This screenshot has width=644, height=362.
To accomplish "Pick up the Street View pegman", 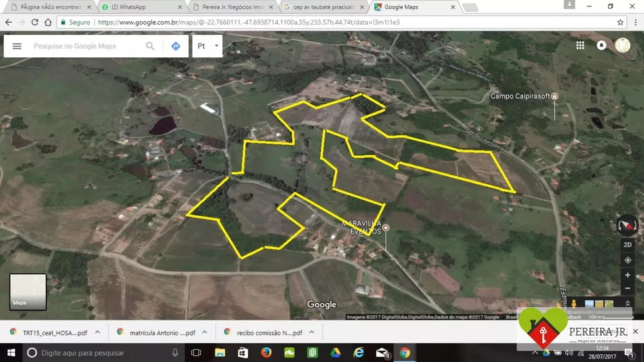I will 574,304.
